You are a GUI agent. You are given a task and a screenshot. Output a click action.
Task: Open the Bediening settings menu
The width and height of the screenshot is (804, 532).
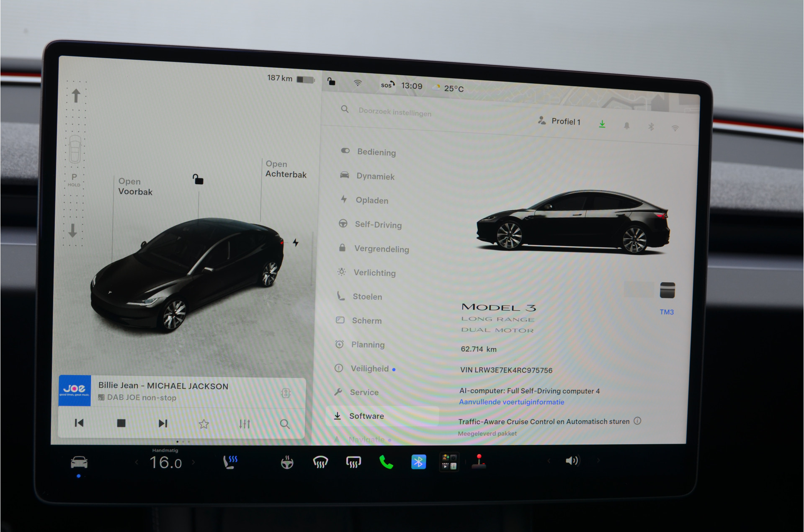click(x=368, y=152)
